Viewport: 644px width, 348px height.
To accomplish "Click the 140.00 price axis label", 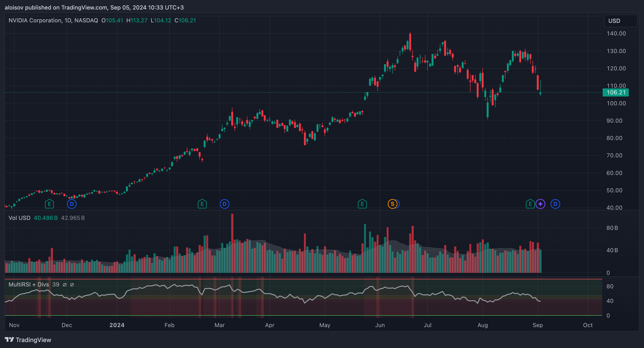I will (x=616, y=34).
